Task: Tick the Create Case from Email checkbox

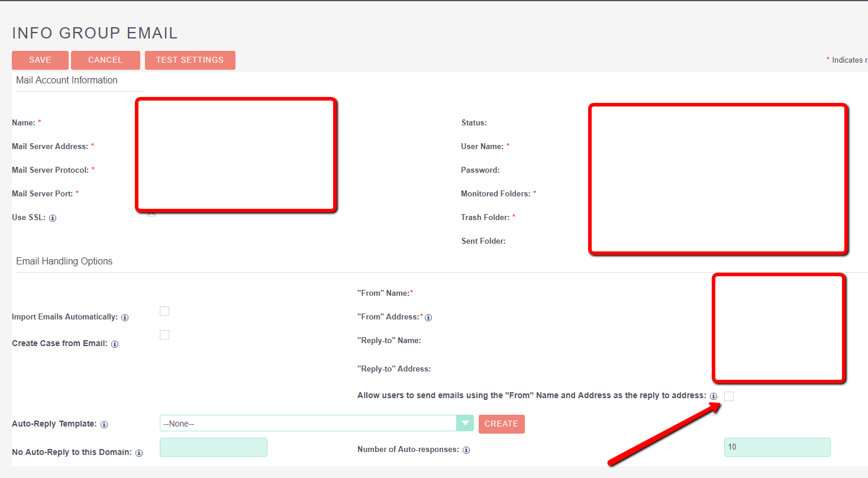Action: pyautogui.click(x=164, y=335)
